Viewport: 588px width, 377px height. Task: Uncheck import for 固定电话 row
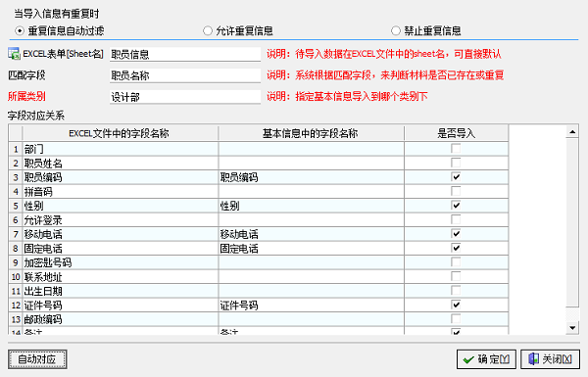pyautogui.click(x=456, y=248)
